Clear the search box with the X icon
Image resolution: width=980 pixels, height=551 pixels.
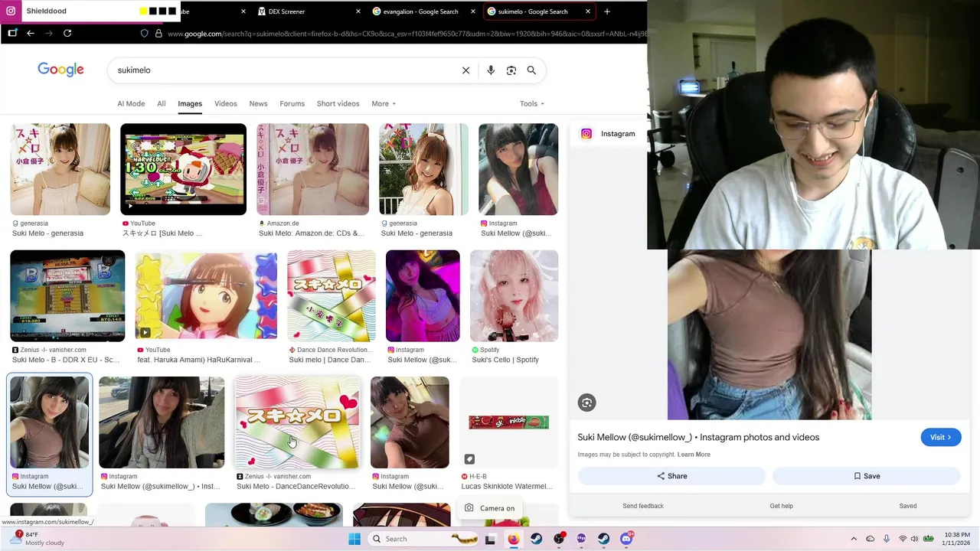coord(465,70)
